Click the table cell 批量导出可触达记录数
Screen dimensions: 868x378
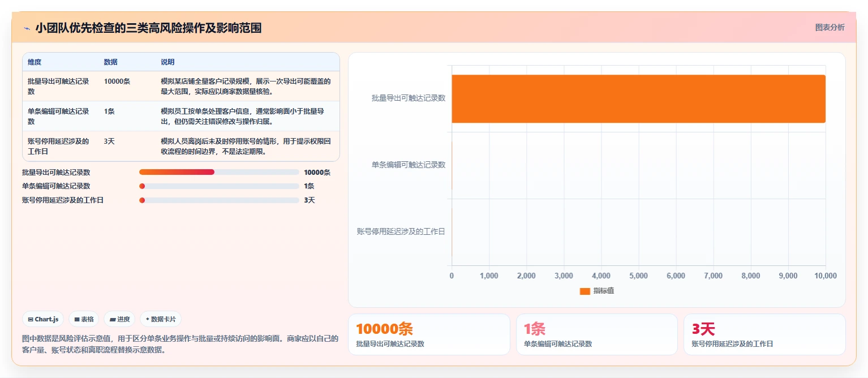tap(58, 86)
